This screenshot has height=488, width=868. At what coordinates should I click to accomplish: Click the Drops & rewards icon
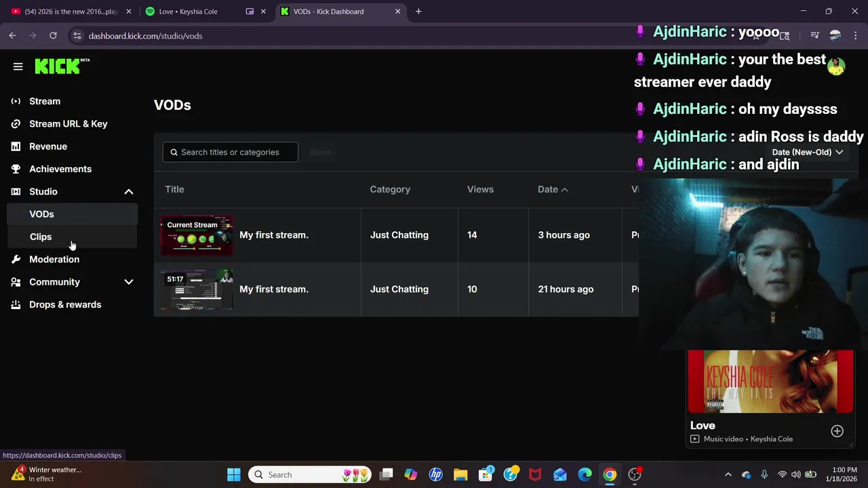point(16,304)
